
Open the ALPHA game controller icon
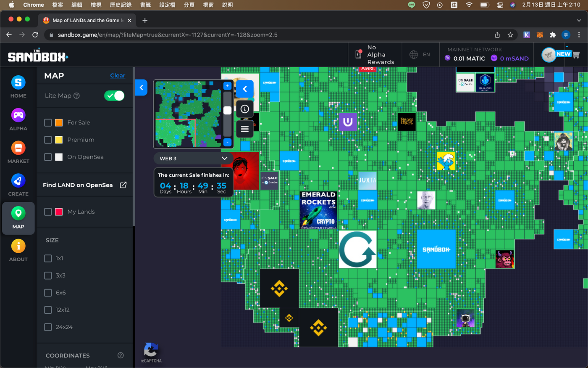(18, 115)
